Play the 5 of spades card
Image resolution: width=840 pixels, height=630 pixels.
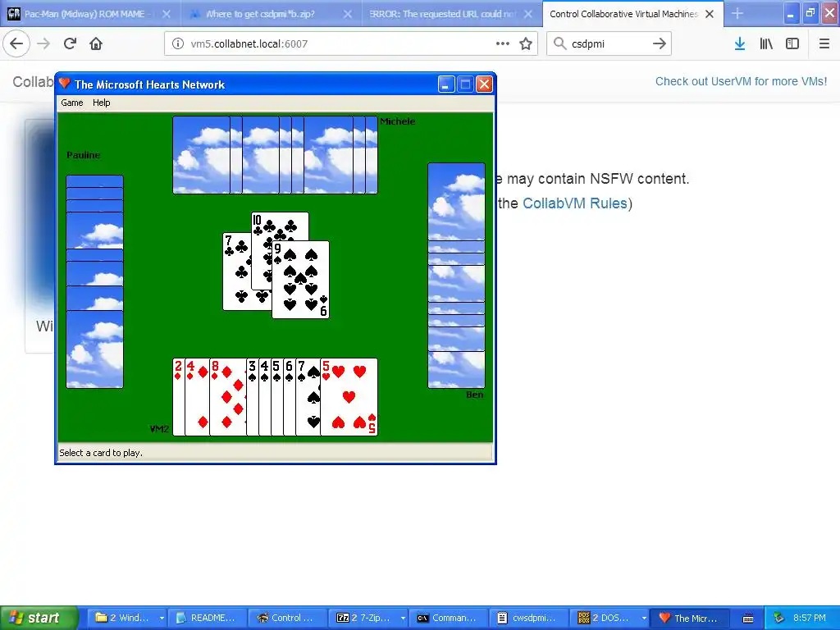[277, 397]
